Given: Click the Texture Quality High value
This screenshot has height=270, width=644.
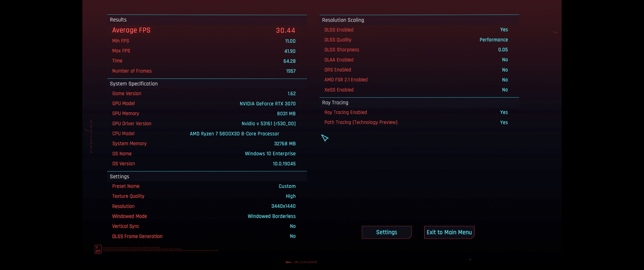Looking at the screenshot, I should (291, 196).
